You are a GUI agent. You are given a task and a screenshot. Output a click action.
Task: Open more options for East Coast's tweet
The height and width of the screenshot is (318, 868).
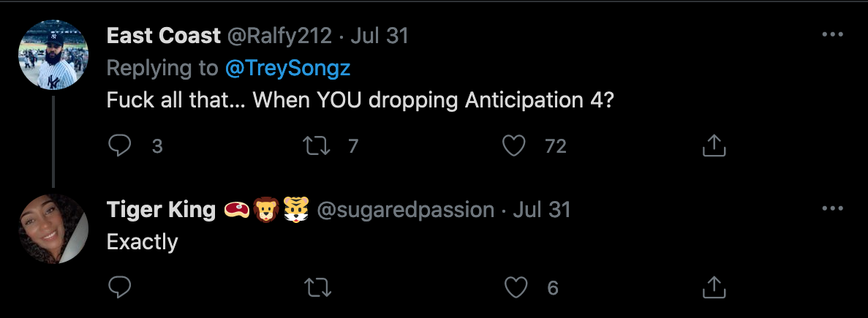[x=833, y=34]
